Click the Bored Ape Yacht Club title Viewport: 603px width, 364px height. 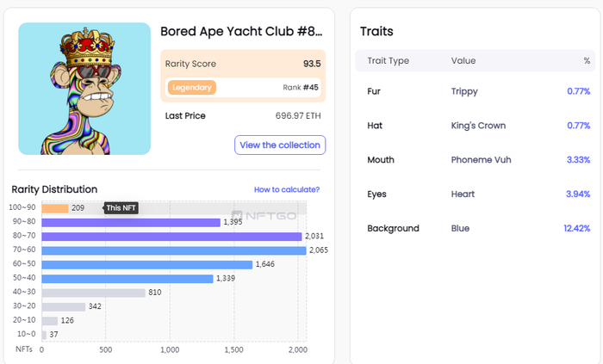[x=241, y=32]
